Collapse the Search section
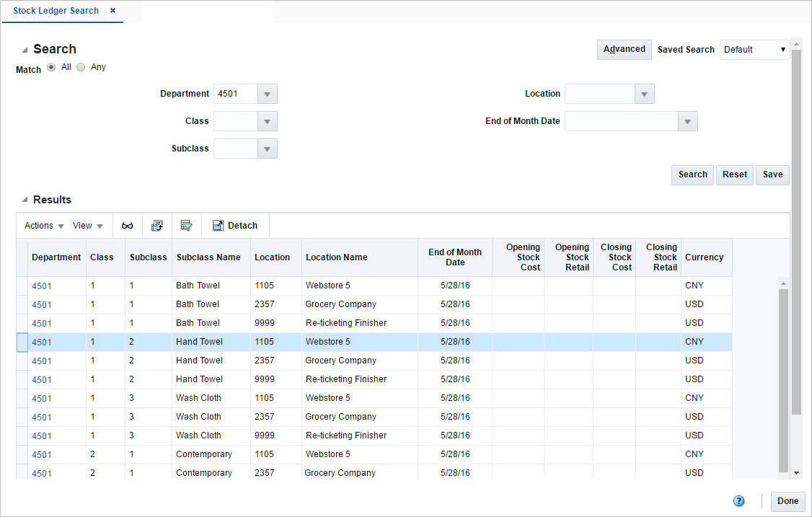 (x=23, y=48)
